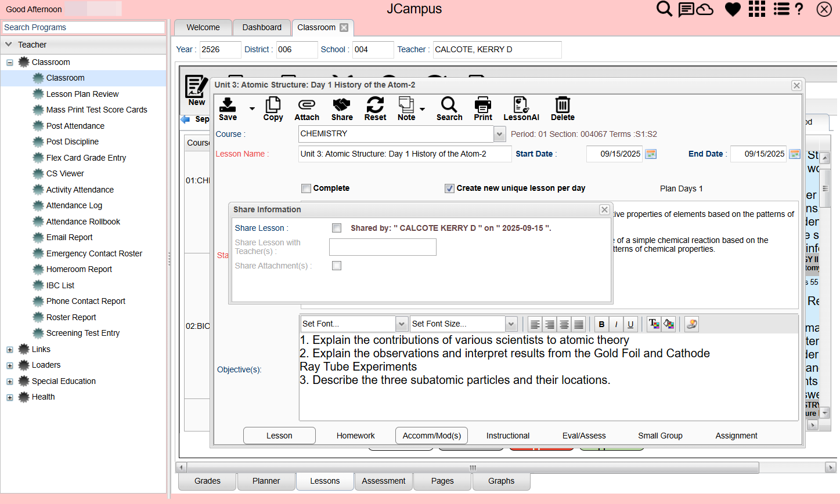The image size is (840, 504).
Task: Open the End Date calendar picker
Action: tap(795, 154)
